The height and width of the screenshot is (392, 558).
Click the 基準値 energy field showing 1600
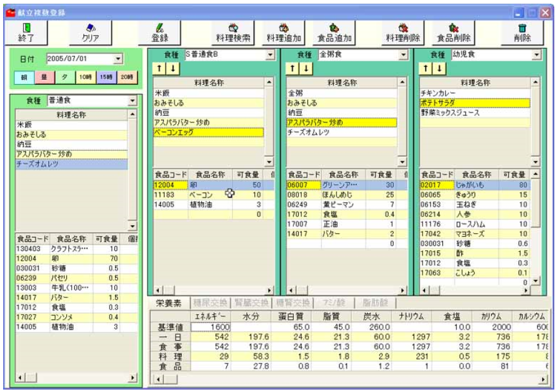click(211, 326)
